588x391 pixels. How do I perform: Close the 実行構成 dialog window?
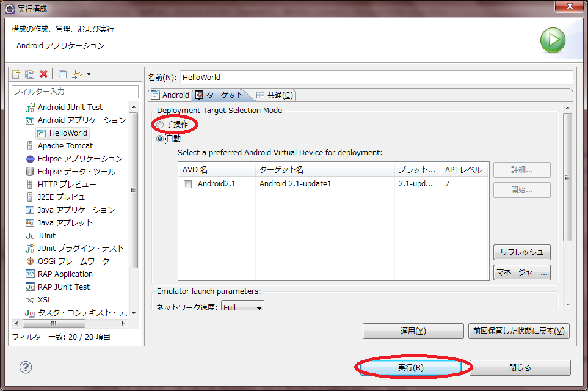pos(570,6)
